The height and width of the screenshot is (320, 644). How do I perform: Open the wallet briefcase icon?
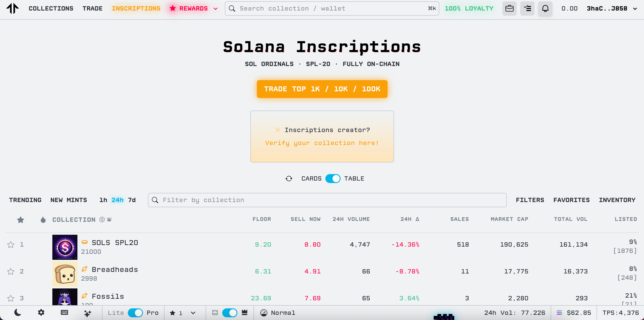pyautogui.click(x=509, y=9)
